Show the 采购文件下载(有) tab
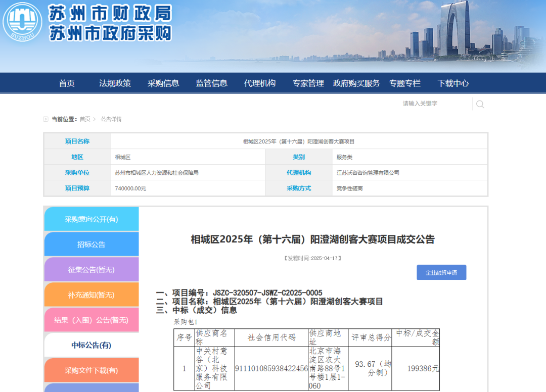Viewport: 546px width, 392px height. point(92,370)
